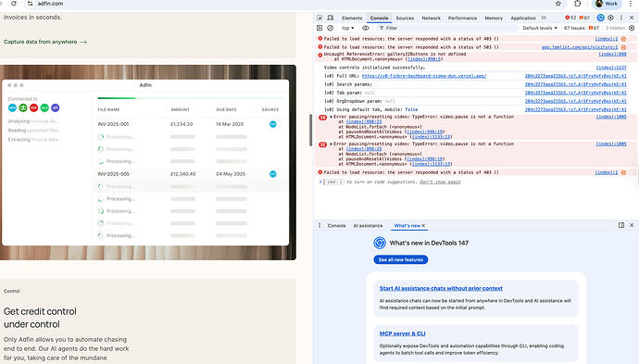This screenshot has height=364, width=639.
Task: Click the blue source icon on INV-2025-005 row
Action: tap(273, 174)
